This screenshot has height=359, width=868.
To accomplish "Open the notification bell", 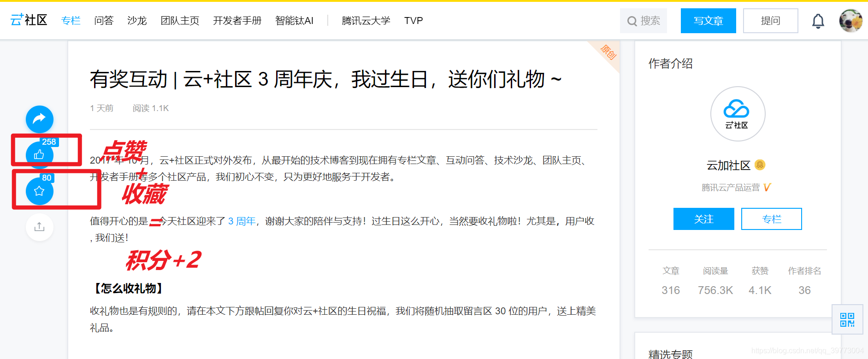I will pyautogui.click(x=818, y=21).
